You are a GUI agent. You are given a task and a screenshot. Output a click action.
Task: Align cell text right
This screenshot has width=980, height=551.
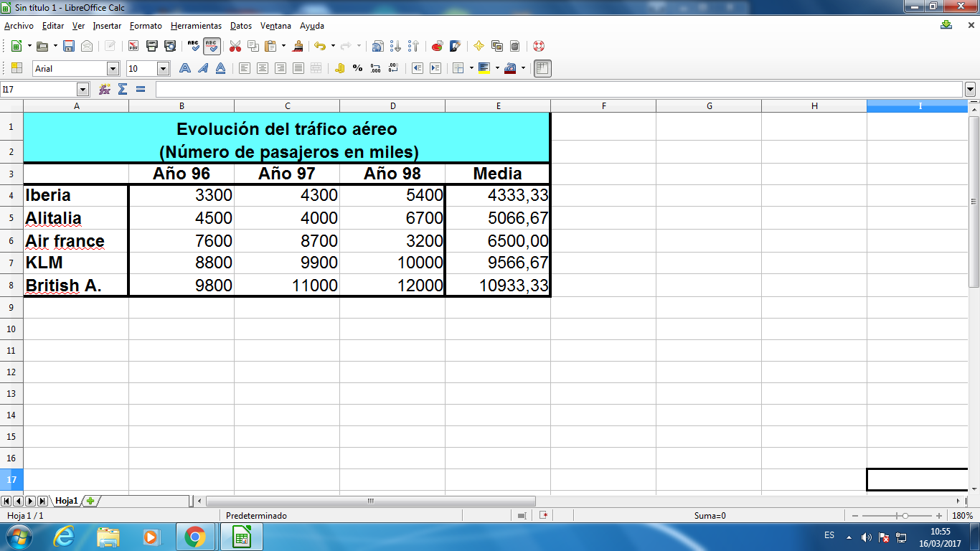281,68
